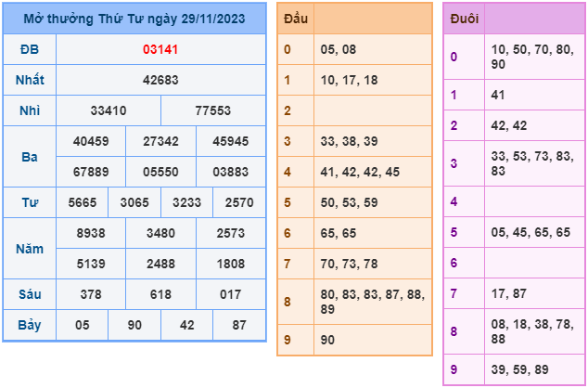The height and width of the screenshot is (388, 588).
Task: Select the ĐB prize label
Action: coord(30,49)
